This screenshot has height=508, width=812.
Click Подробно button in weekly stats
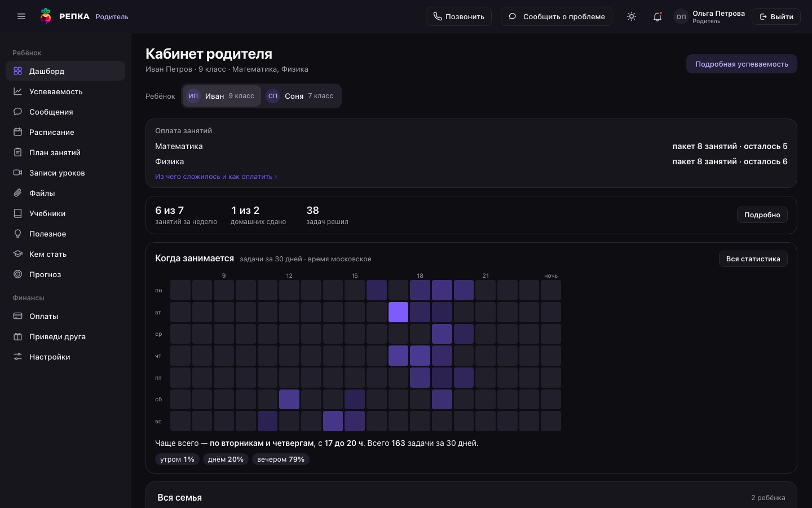[x=762, y=214]
